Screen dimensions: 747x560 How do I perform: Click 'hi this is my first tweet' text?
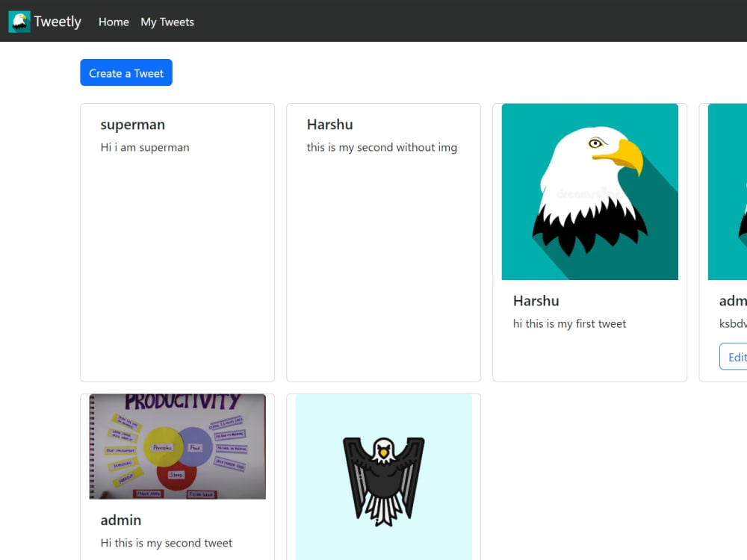(x=569, y=324)
